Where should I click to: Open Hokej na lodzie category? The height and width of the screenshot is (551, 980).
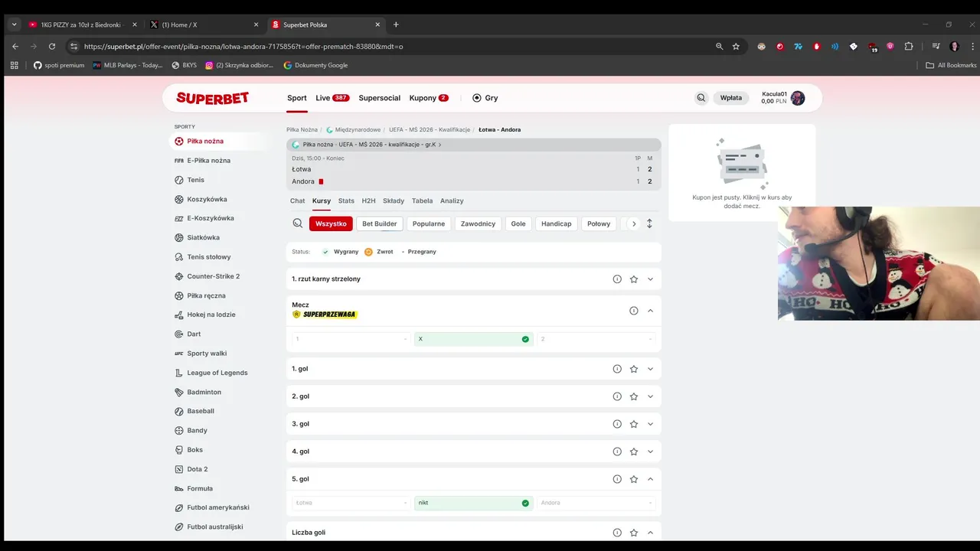coord(205,315)
